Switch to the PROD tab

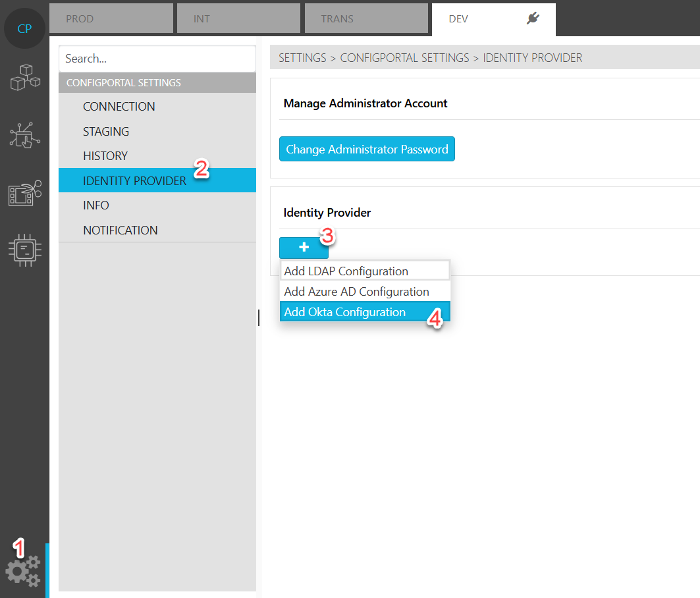[x=111, y=19]
